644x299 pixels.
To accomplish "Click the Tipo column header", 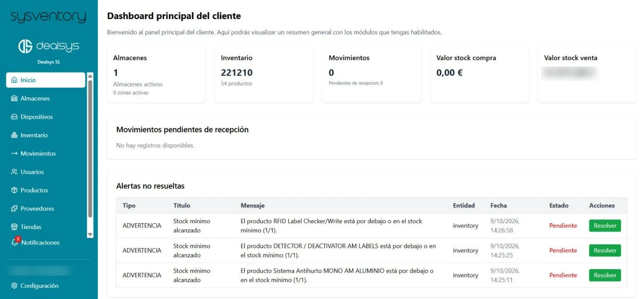I will (129, 205).
